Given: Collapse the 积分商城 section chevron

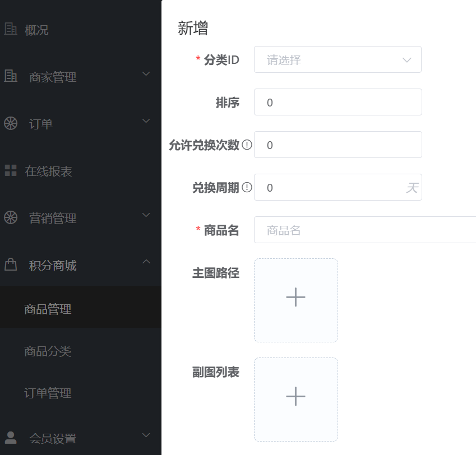Looking at the screenshot, I should tap(146, 262).
